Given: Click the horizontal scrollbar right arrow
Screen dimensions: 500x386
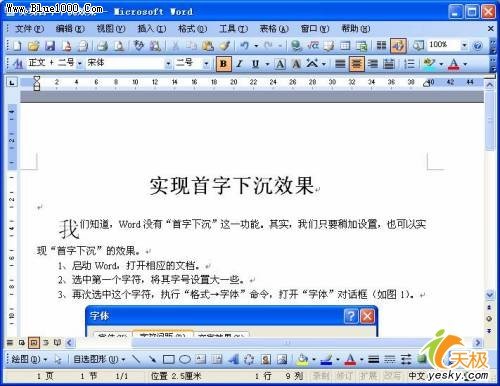Looking at the screenshot, I should pos(478,342).
